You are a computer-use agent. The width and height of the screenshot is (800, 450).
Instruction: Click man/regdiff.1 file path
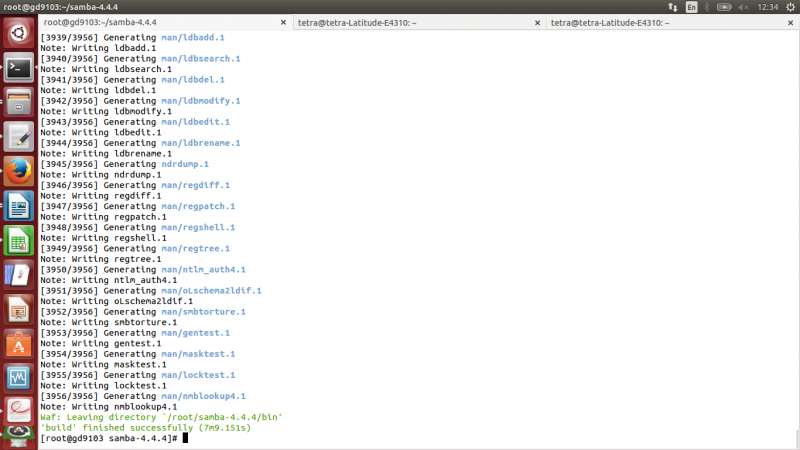(x=195, y=185)
